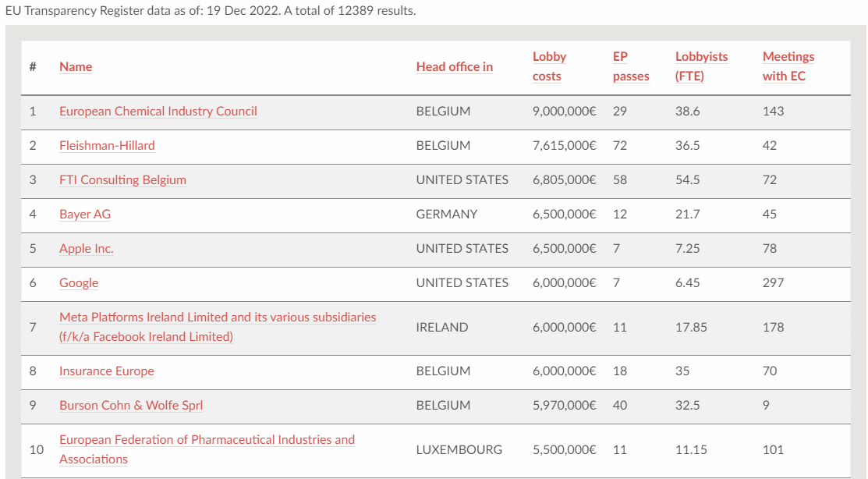The width and height of the screenshot is (868, 479).
Task: Open the Apple Inc. entry
Action: coord(87,249)
